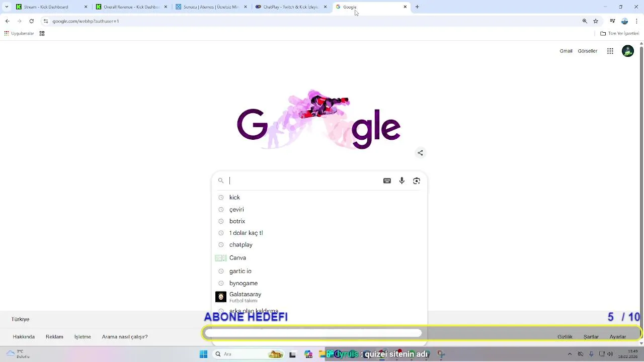This screenshot has width=644, height=362.
Task: Bookmark this page with the star icon
Action: pyautogui.click(x=596, y=21)
